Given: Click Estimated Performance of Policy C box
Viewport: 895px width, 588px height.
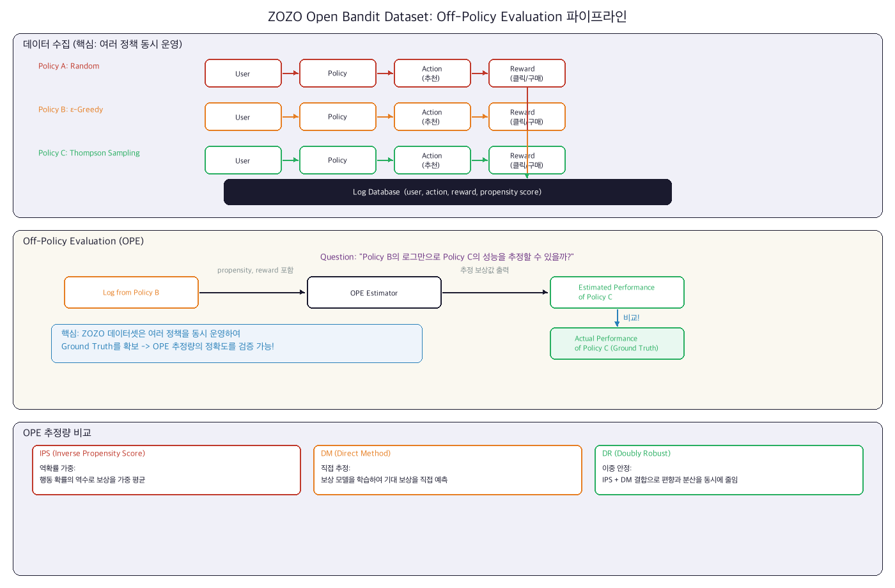Looking at the screenshot, I should [617, 293].
